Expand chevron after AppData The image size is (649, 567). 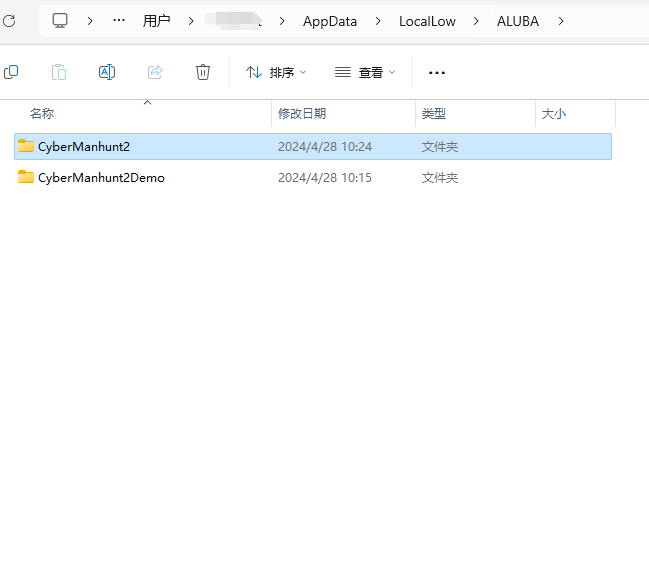tap(378, 21)
